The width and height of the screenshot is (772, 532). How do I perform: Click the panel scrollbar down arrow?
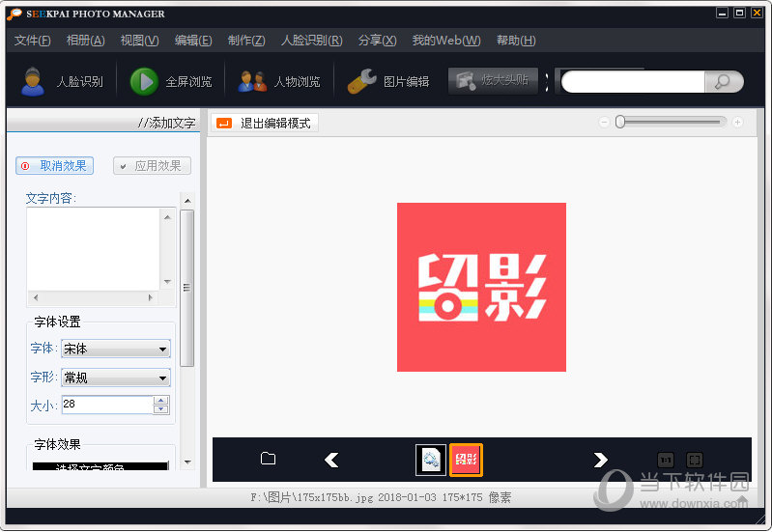(187, 462)
